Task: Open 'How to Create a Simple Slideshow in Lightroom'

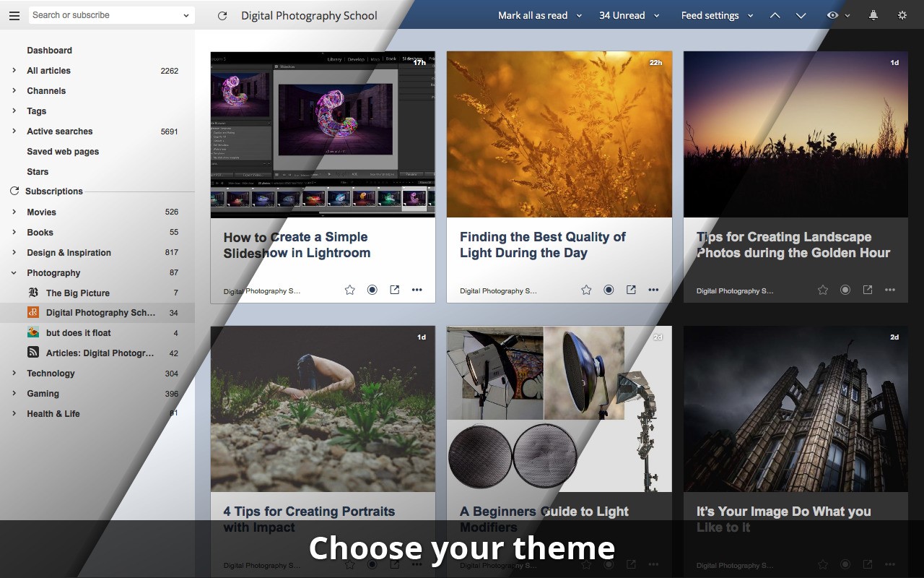Action: 297,245
